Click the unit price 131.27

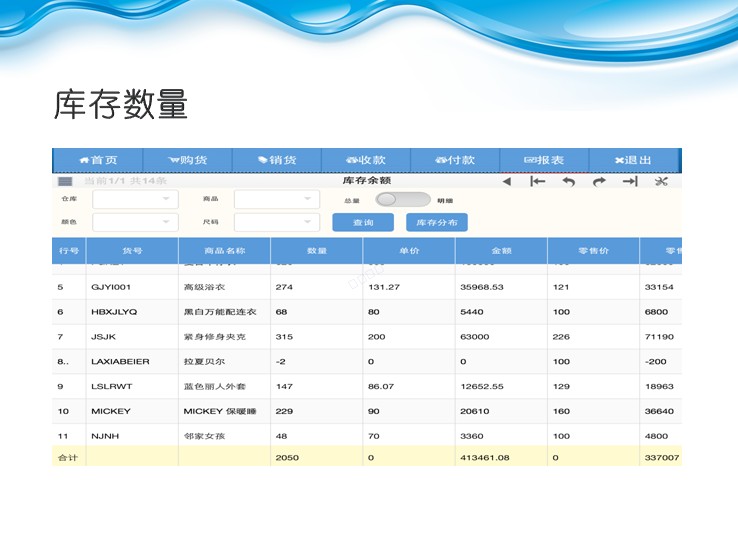pyautogui.click(x=384, y=287)
